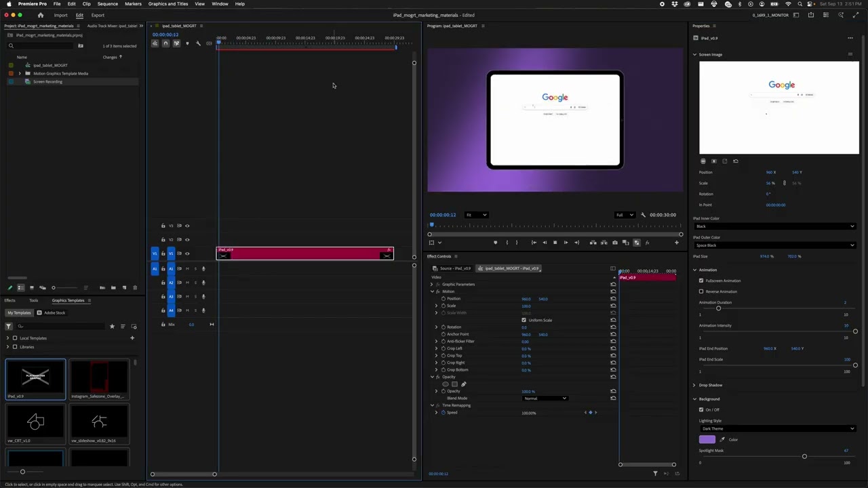The image size is (868, 488).
Task: Go to macOS Home icon in Premiere header
Action: point(40,15)
